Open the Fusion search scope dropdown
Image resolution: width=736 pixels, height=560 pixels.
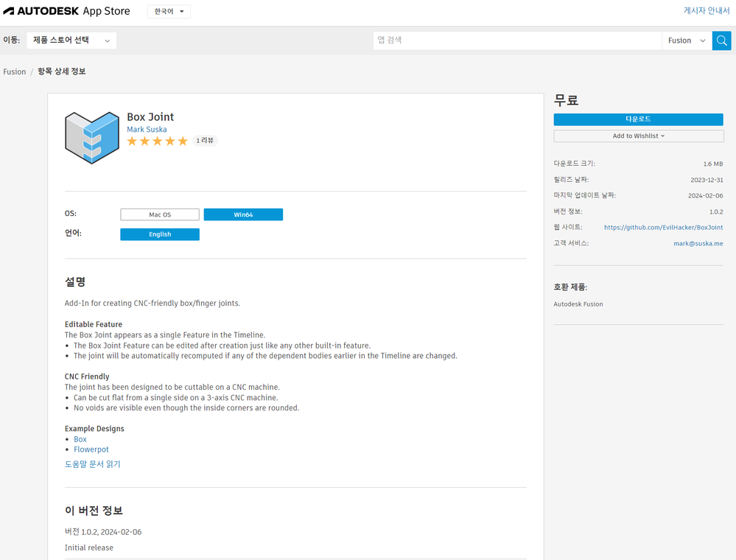click(687, 41)
